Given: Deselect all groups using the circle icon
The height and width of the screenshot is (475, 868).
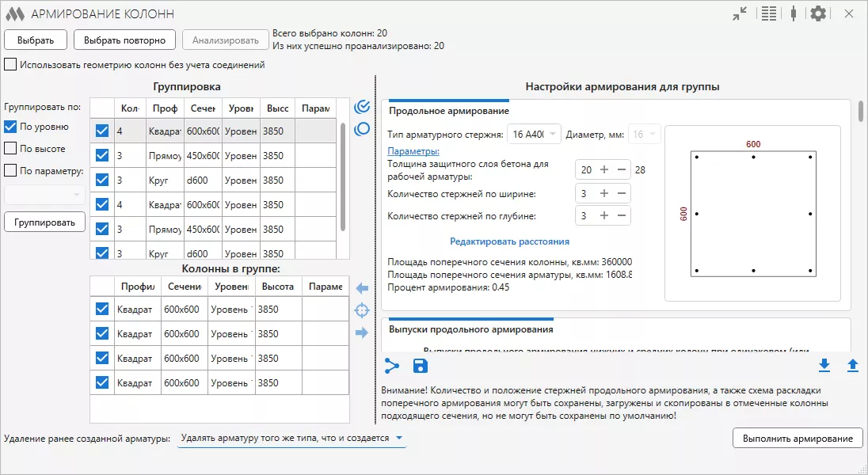Looking at the screenshot, I should click(360, 130).
